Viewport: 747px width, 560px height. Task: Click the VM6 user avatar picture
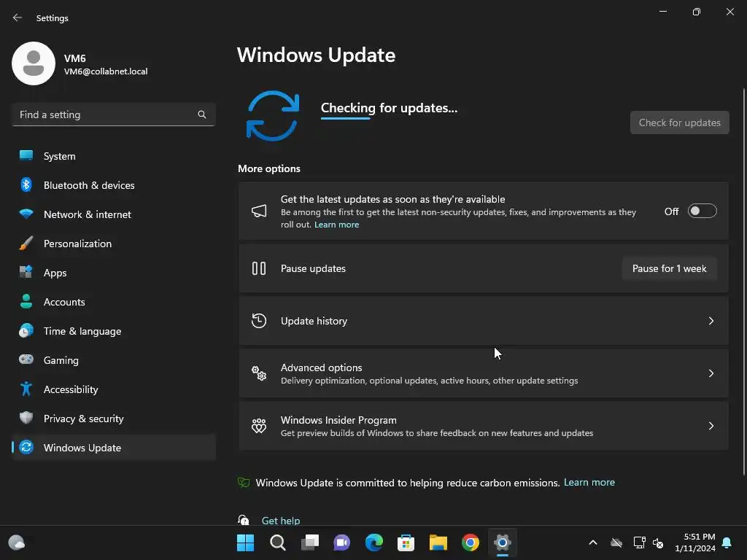[x=34, y=63]
